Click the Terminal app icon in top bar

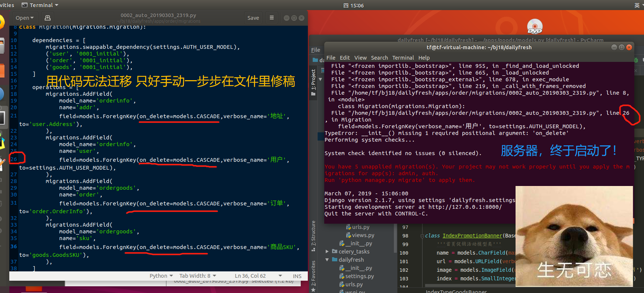[25, 5]
